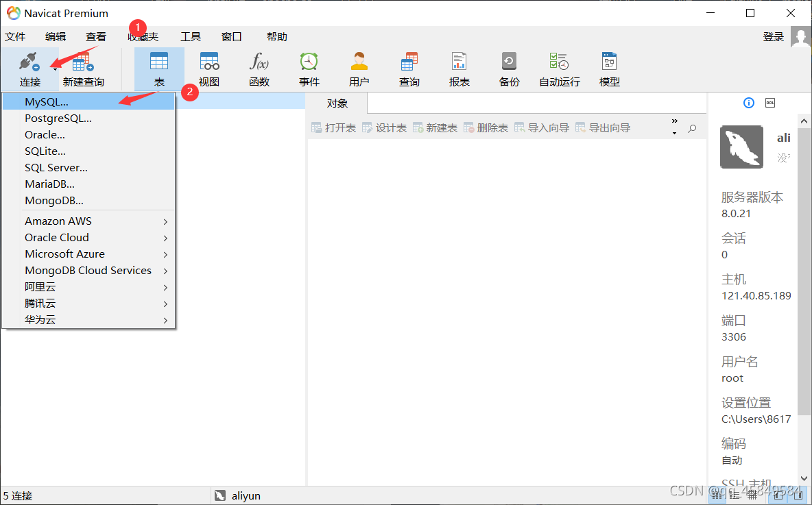Choose Oracle... from the connection menu

tap(88, 135)
